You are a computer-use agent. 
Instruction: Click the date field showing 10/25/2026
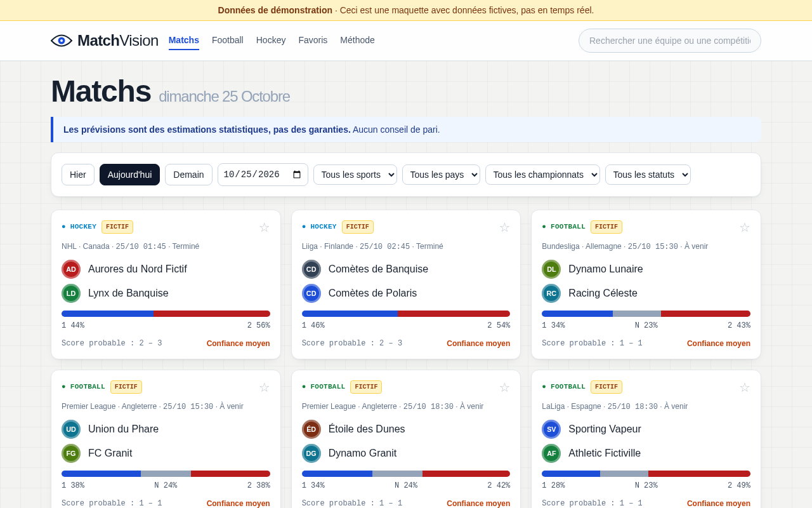coord(263,175)
